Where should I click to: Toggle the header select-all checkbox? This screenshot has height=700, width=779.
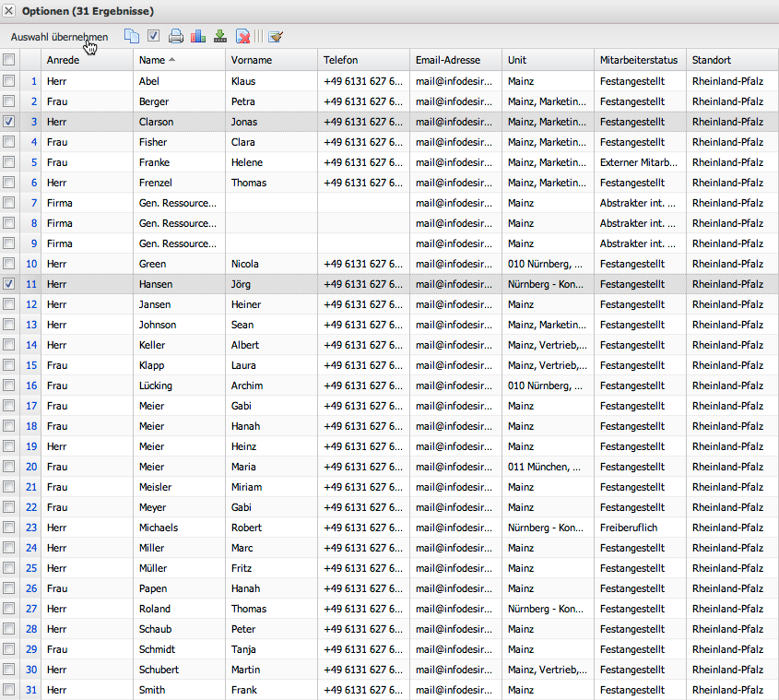[9, 60]
